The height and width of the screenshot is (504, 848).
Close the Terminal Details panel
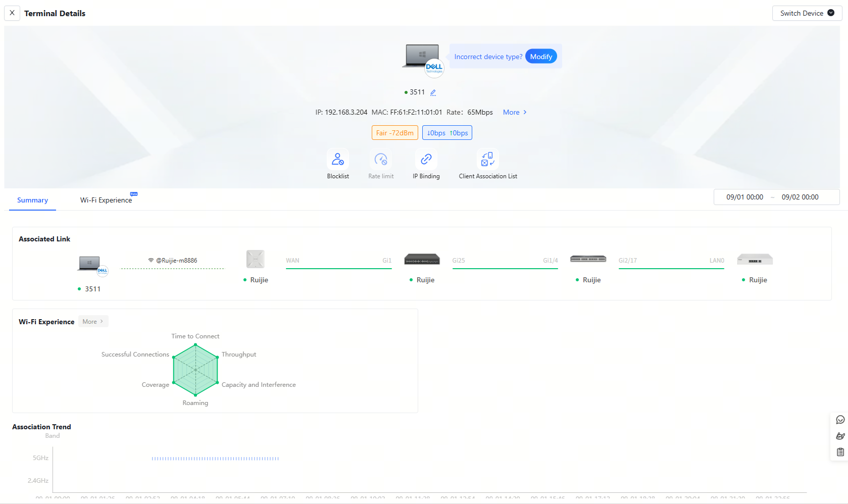pyautogui.click(x=12, y=13)
